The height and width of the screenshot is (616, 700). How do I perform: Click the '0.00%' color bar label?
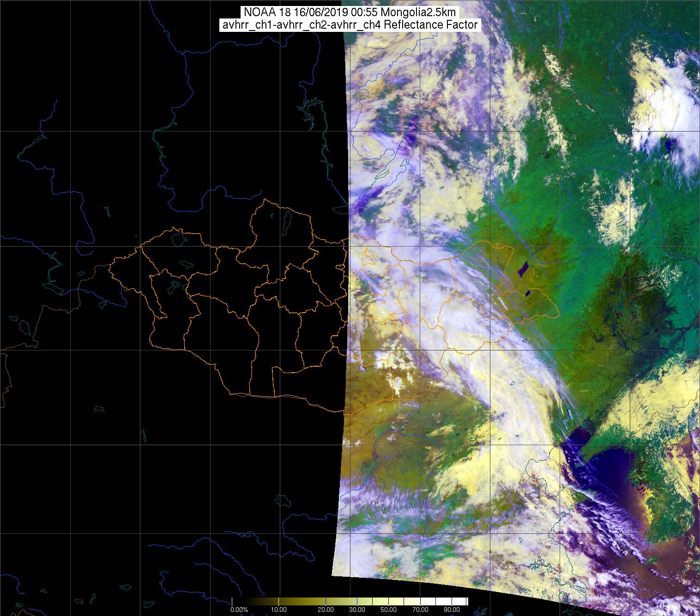coord(239,610)
